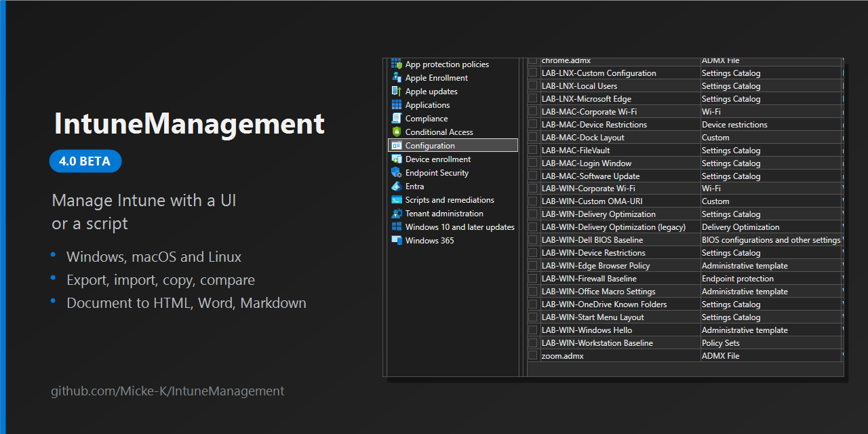This screenshot has width=868, height=434.
Task: Toggle the LAB-MAC-FileVault checkbox
Action: [533, 150]
